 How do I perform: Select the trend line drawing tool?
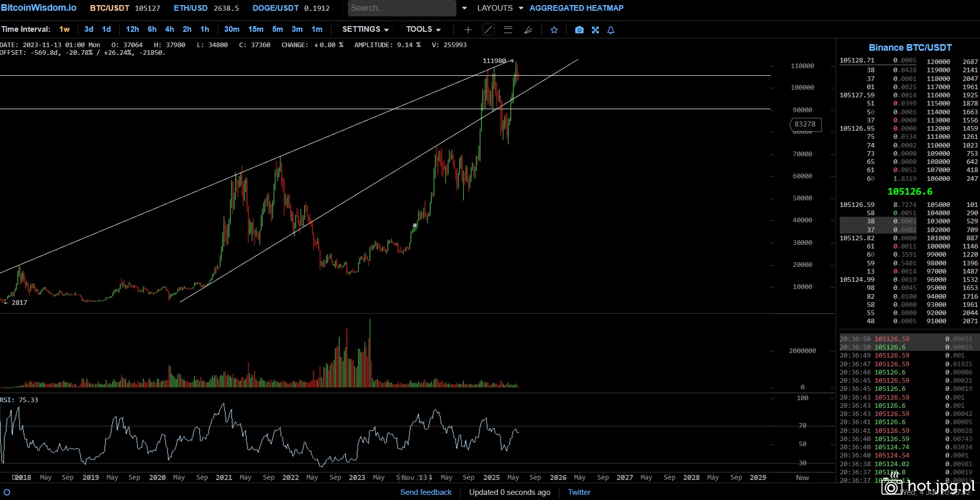coord(488,30)
